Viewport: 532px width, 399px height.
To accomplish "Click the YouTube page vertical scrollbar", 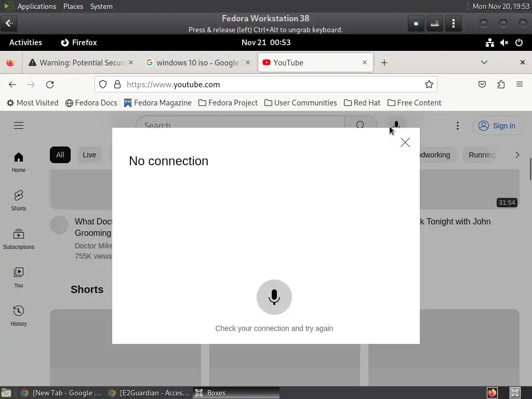I will tap(530, 170).
